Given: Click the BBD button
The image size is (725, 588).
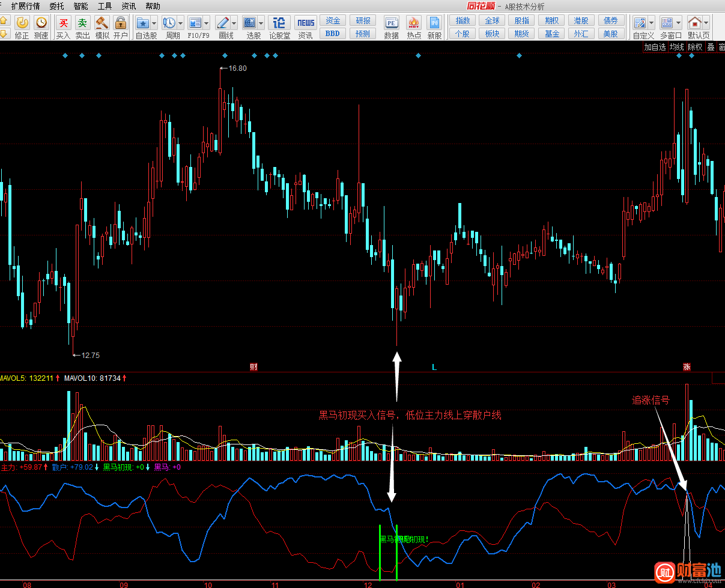Looking at the screenshot, I should 333,34.
